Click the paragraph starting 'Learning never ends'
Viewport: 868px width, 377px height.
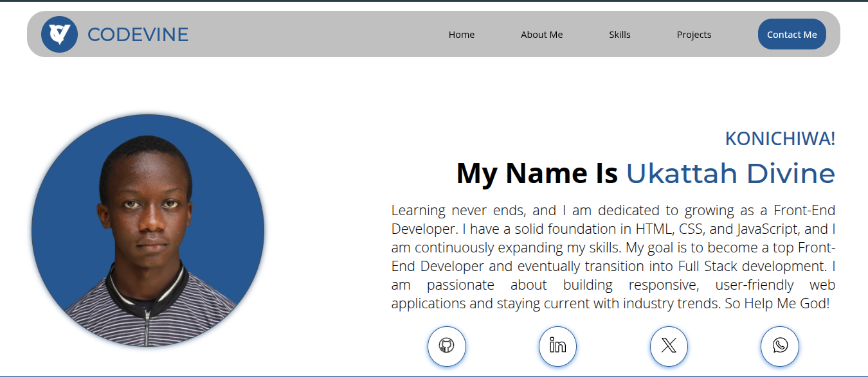[613, 257]
